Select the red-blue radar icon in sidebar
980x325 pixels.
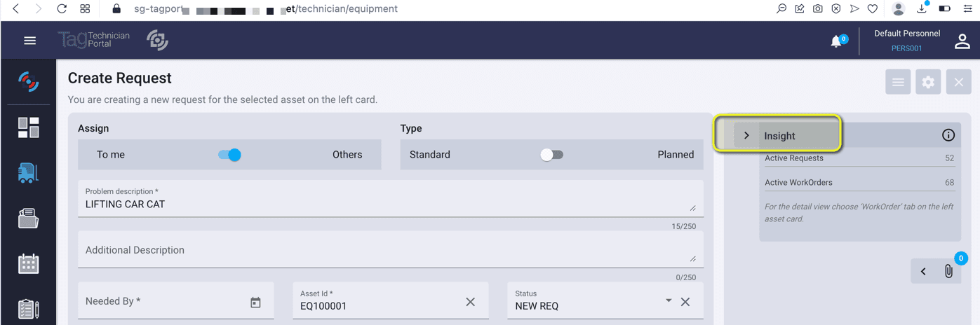click(x=28, y=81)
